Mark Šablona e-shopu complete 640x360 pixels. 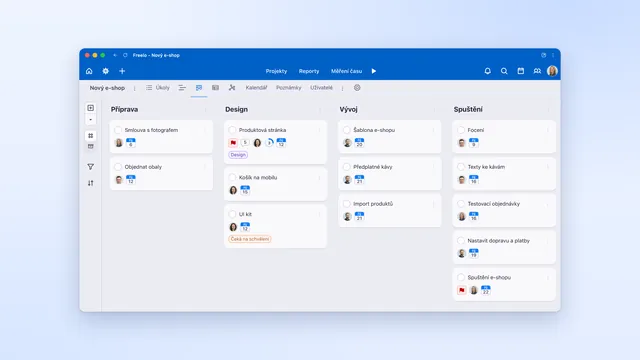click(x=347, y=130)
